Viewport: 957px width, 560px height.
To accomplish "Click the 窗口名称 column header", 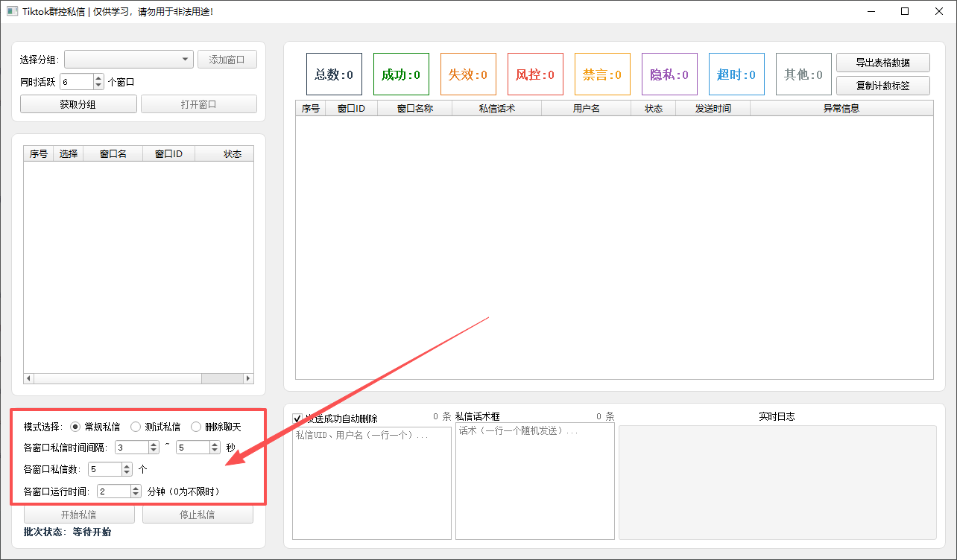I will (x=414, y=108).
